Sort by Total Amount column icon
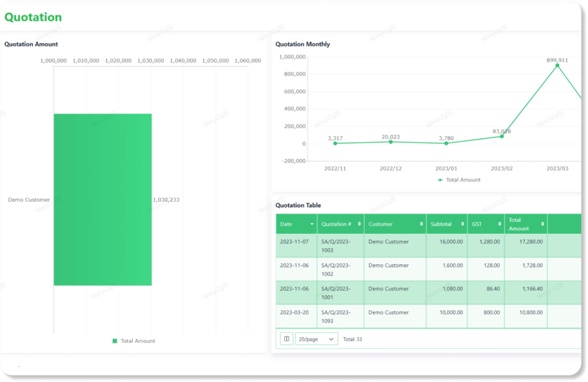The image size is (588, 382). pos(542,224)
